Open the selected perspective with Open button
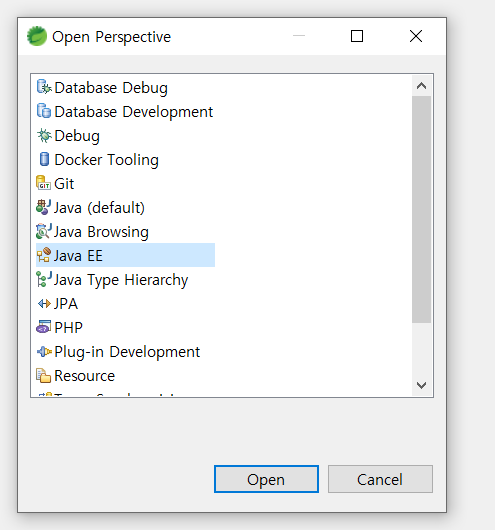Viewport: 495px width, 530px height. point(266,479)
